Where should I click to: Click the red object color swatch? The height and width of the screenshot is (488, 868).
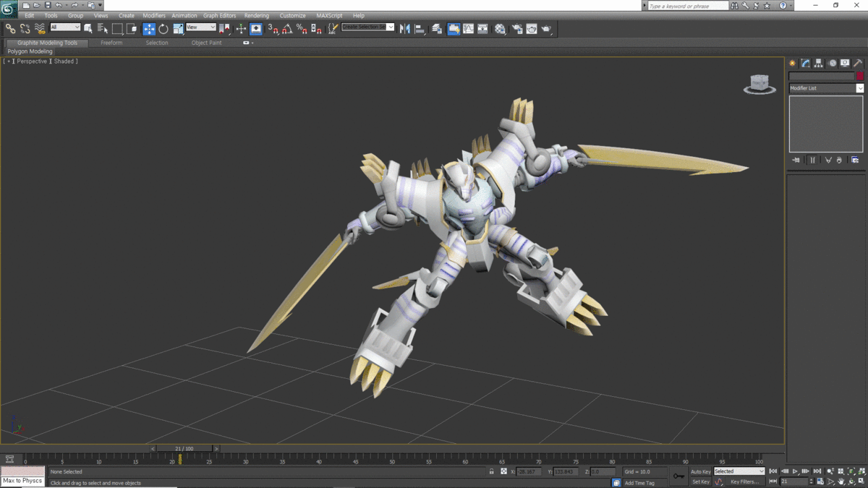click(859, 76)
